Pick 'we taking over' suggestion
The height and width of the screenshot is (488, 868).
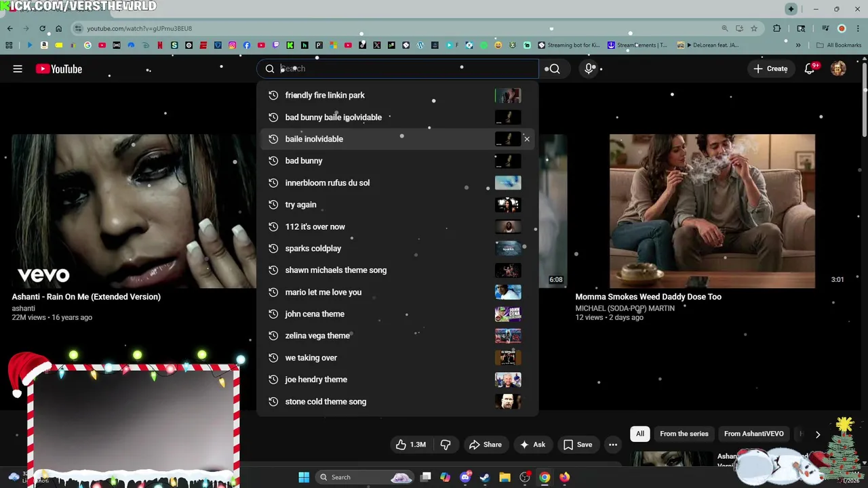397,358
